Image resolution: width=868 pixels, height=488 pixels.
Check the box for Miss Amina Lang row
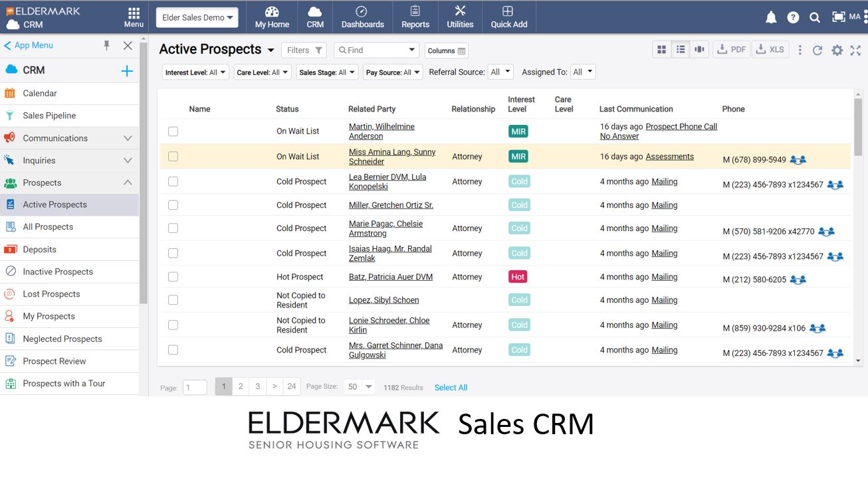pyautogui.click(x=173, y=157)
